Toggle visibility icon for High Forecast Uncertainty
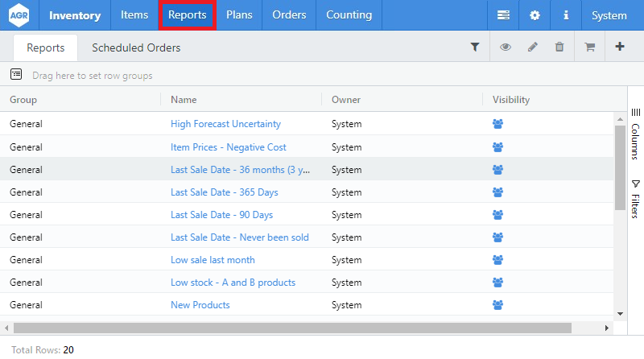This screenshot has width=644, height=359. pyautogui.click(x=497, y=124)
